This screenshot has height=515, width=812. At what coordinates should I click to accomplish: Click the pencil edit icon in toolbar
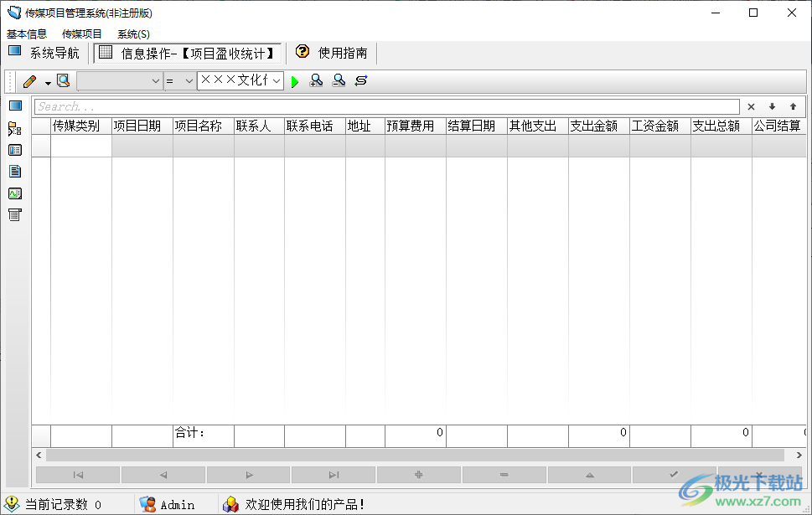(x=30, y=81)
